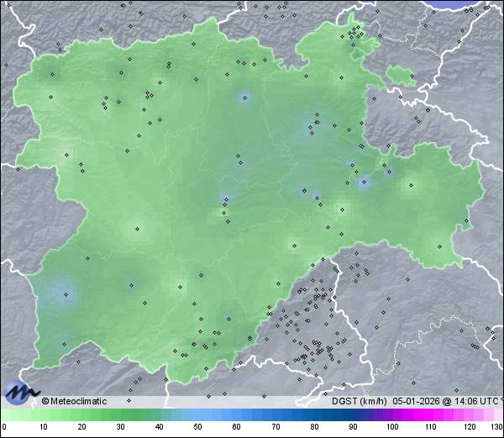This screenshot has width=504, height=438.
Task: Click the 0 value on legend scale
Action: (x=3, y=427)
